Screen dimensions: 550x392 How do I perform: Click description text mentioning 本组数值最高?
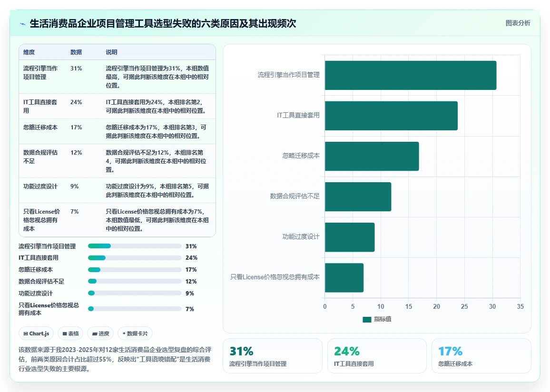tap(157, 77)
